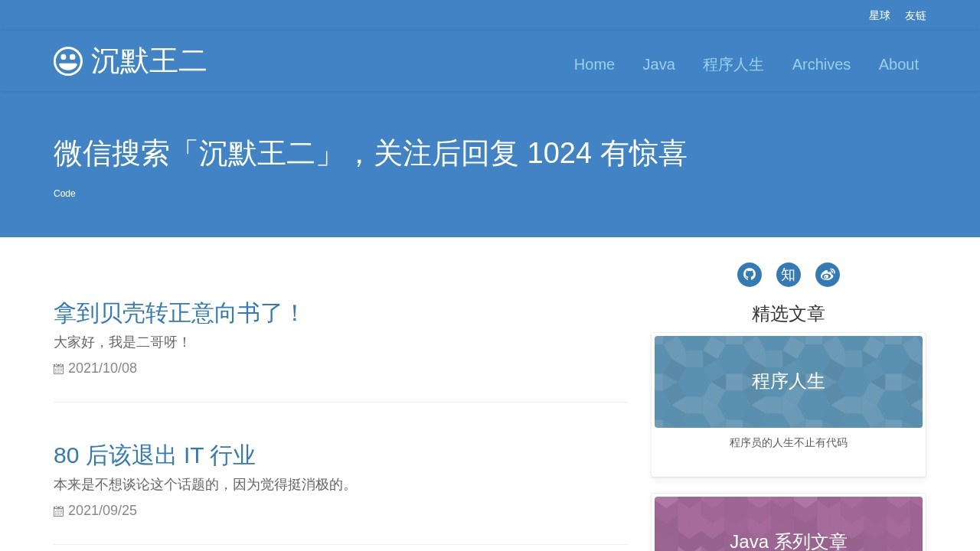Open the 程序人生 navigation menu item
Image resolution: width=980 pixels, height=551 pixels.
(733, 64)
